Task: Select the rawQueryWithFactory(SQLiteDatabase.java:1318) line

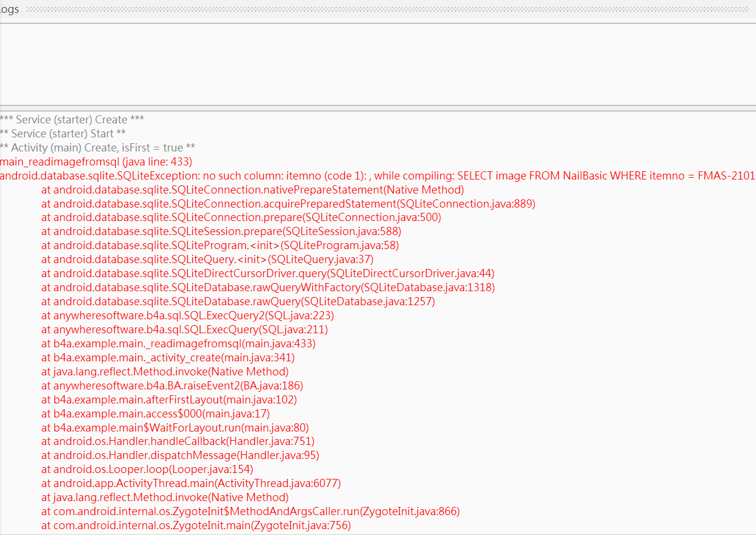Action: click(268, 288)
